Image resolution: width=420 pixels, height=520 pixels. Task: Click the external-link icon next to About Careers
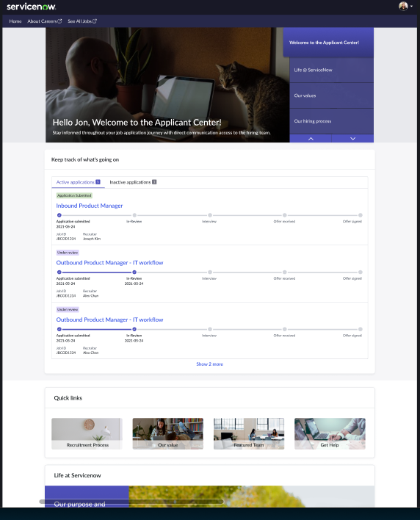coord(59,21)
